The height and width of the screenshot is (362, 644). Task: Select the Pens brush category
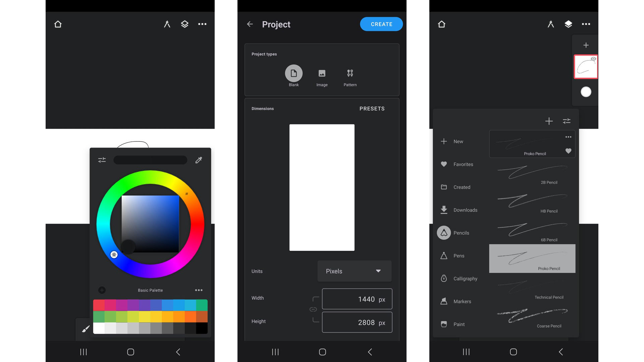[459, 255]
